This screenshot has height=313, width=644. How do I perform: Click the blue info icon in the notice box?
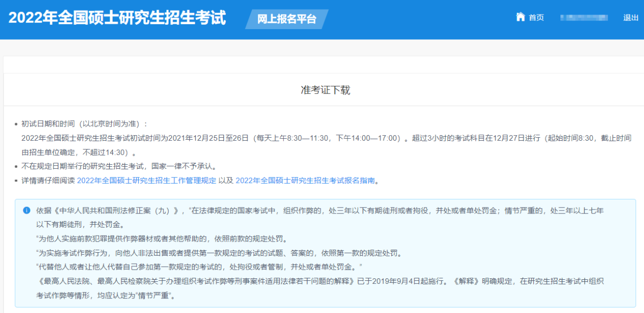click(x=27, y=211)
